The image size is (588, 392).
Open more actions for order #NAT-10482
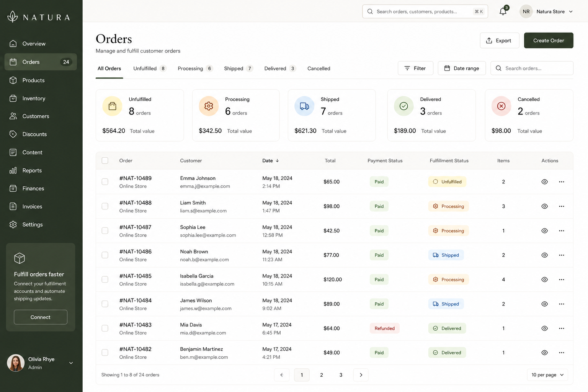(x=562, y=353)
